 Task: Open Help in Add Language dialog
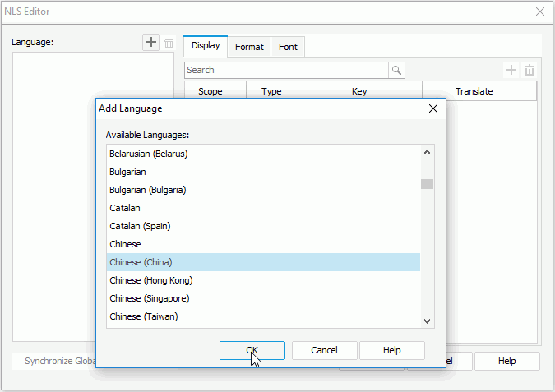[x=391, y=350]
